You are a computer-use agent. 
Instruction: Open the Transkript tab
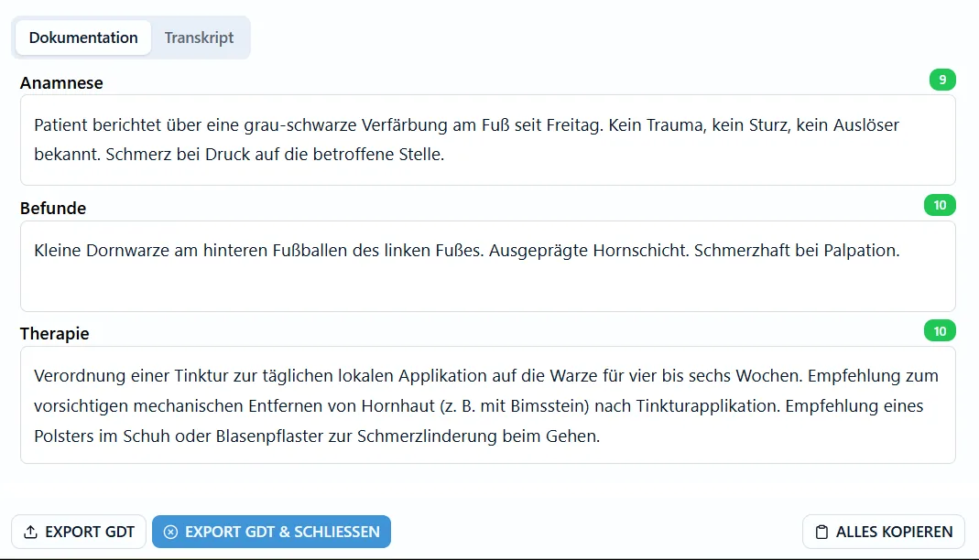(x=199, y=38)
